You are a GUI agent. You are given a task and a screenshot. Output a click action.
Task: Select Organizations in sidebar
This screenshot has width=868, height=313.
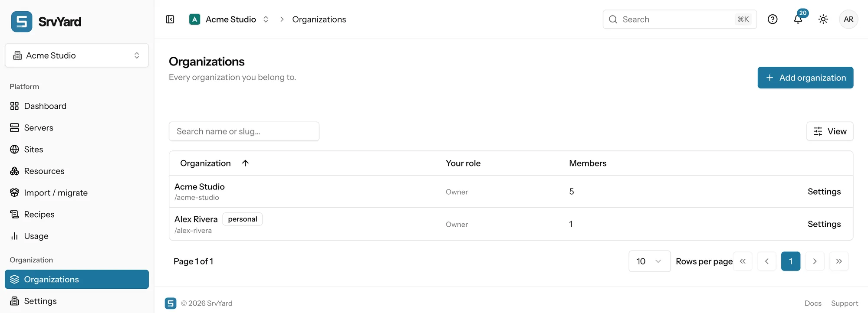tap(77, 279)
